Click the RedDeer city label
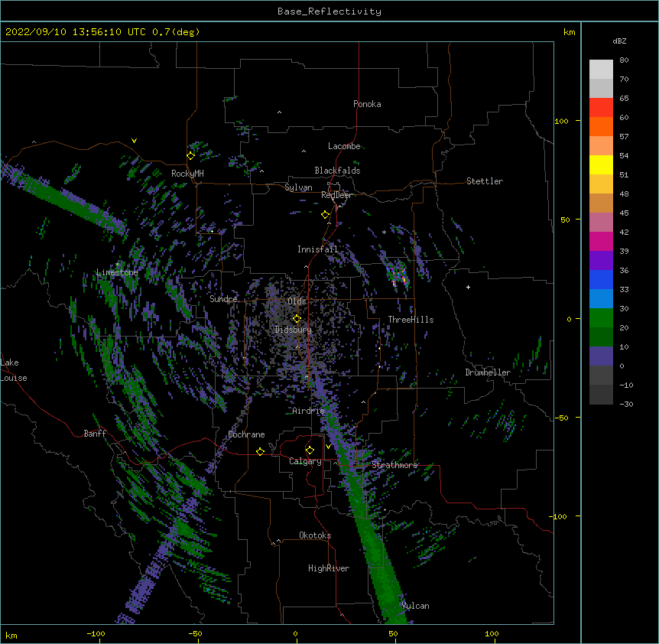Image resolution: width=659 pixels, height=644 pixels. coord(336,195)
